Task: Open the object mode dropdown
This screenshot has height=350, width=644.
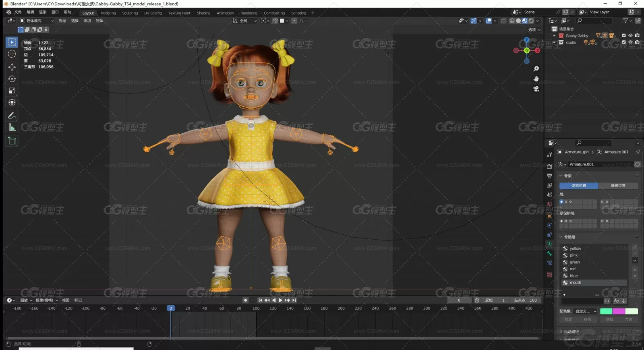Action: 37,21
